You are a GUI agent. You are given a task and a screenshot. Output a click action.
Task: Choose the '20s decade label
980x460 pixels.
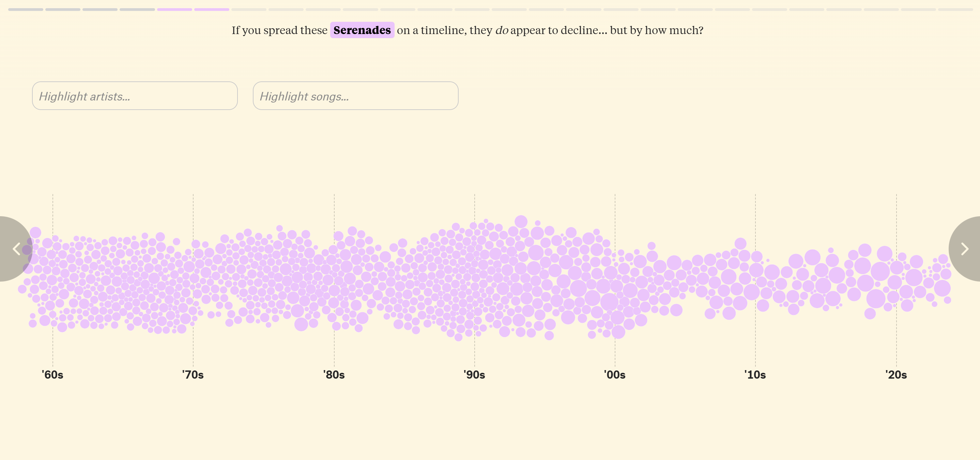tap(896, 375)
